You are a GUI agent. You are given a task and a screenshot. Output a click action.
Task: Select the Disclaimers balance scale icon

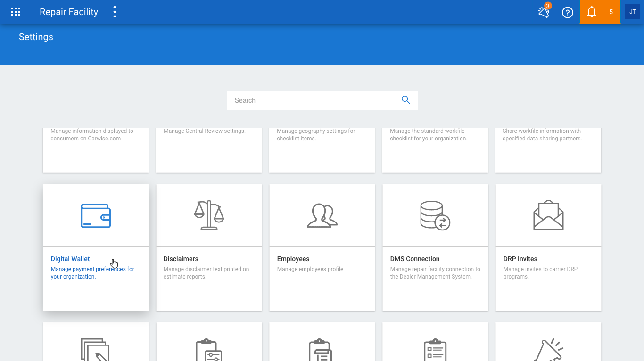point(209,215)
